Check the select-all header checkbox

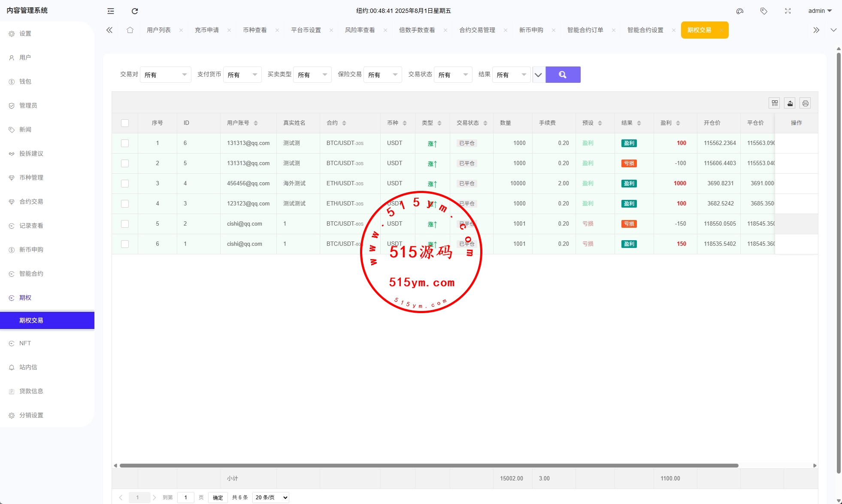pos(125,123)
